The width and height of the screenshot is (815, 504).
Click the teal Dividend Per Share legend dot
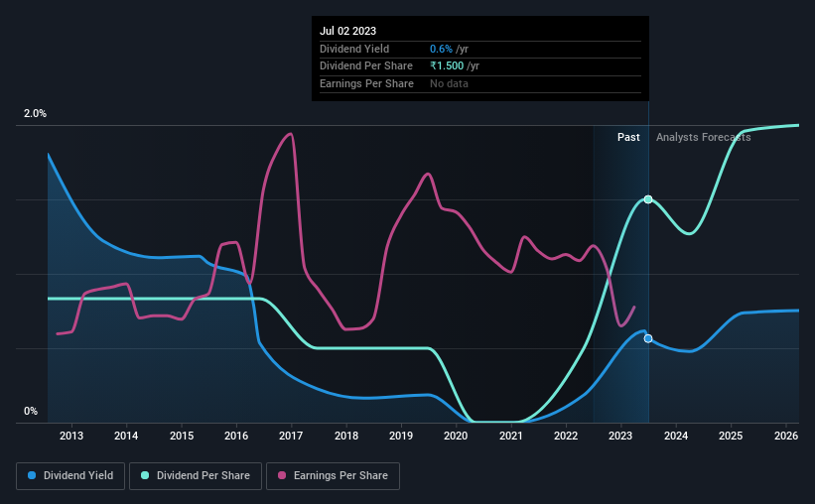pos(145,475)
